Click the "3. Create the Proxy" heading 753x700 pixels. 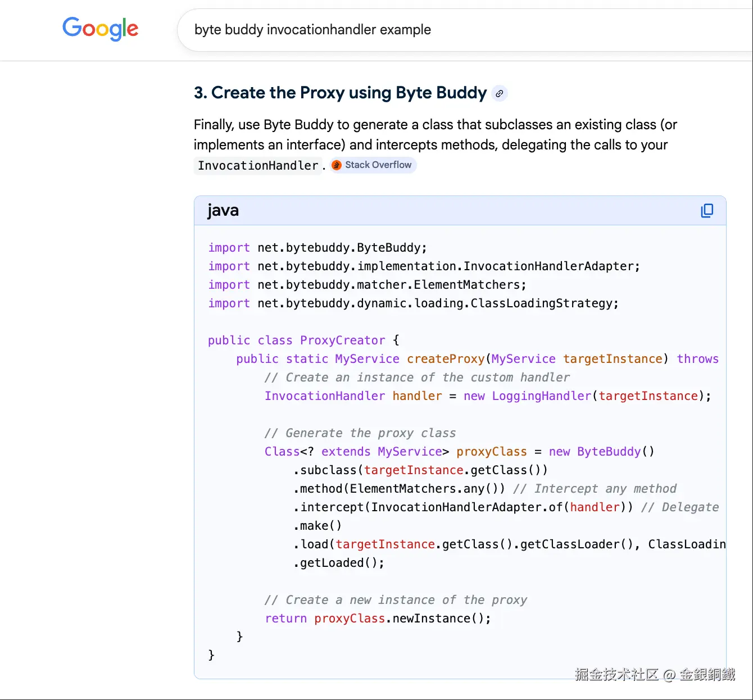tap(340, 93)
